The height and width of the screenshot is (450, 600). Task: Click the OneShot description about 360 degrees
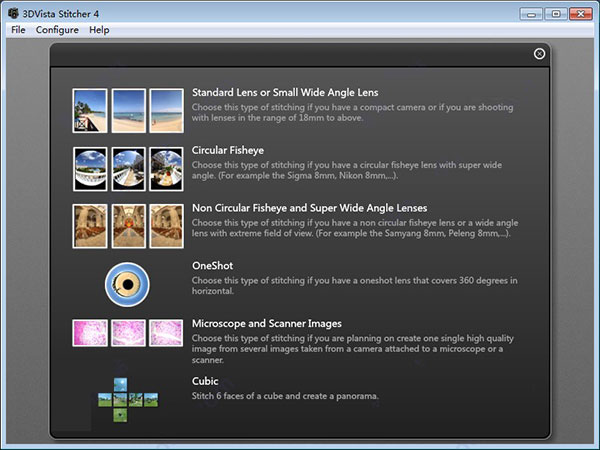point(354,286)
